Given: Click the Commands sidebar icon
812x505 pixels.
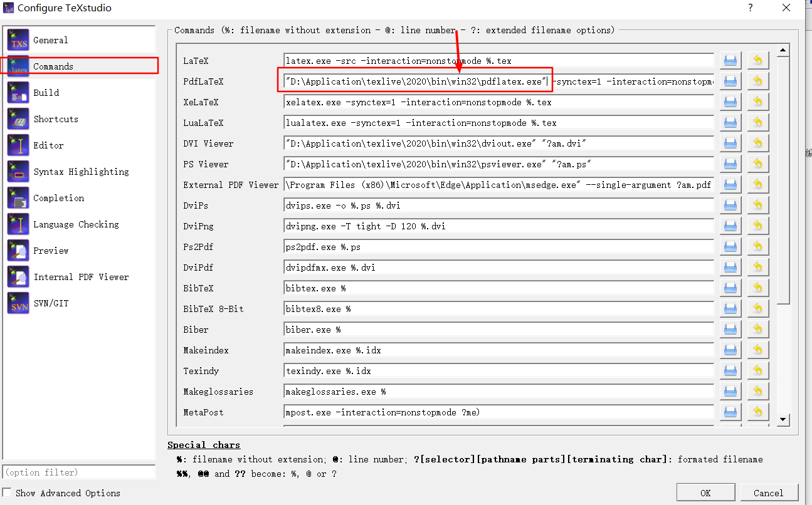Looking at the screenshot, I should point(18,65).
